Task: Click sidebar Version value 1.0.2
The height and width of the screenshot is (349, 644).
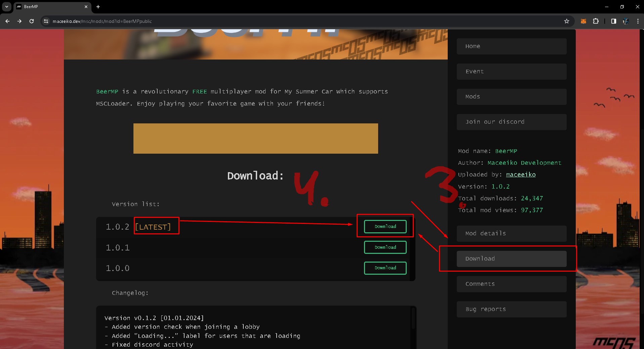Action: coord(500,187)
